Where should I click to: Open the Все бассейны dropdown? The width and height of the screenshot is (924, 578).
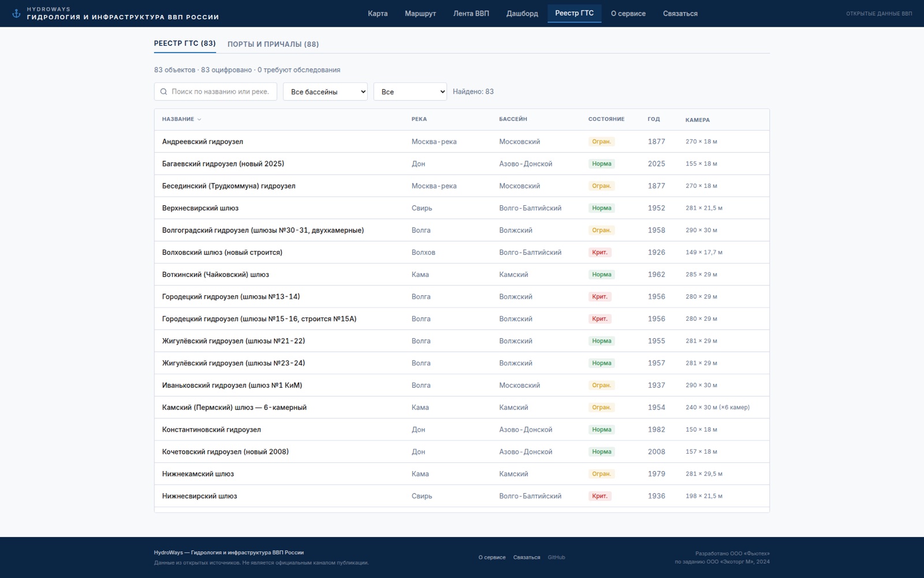pyautogui.click(x=325, y=91)
